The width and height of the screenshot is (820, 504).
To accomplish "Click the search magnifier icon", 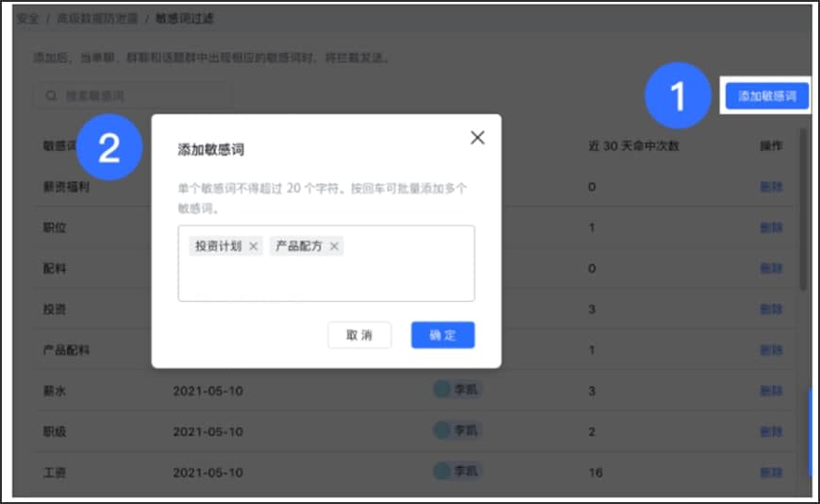I will point(51,95).
